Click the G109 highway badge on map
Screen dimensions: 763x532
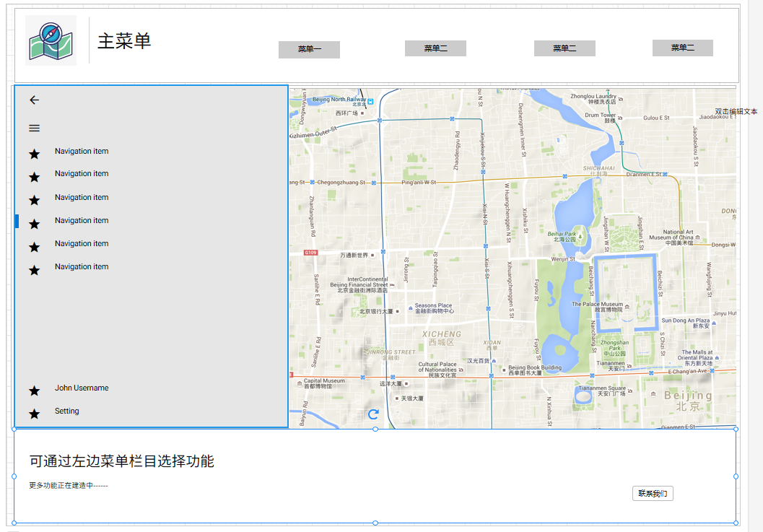point(310,253)
